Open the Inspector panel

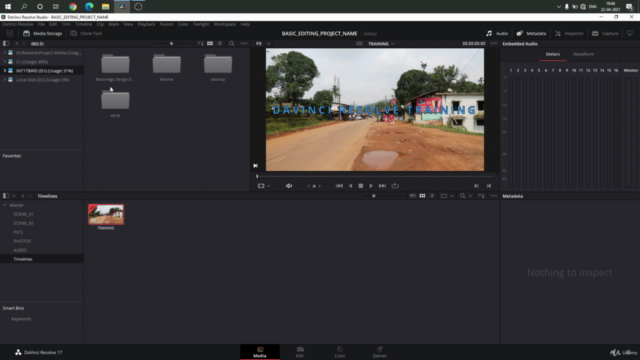coord(569,33)
